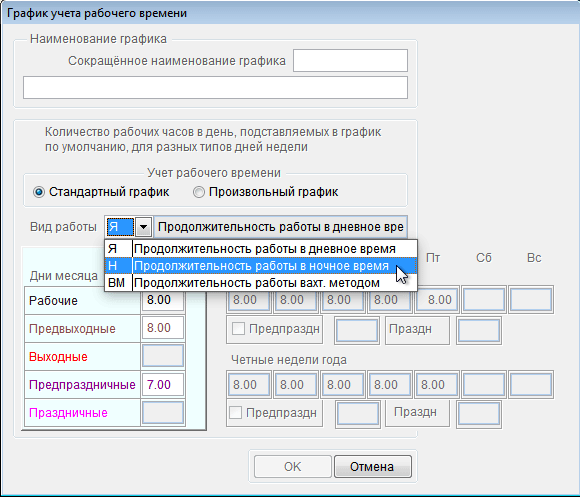Click the Вид работы code box showing Я
Viewport: 580px width, 497px height.
(120, 227)
